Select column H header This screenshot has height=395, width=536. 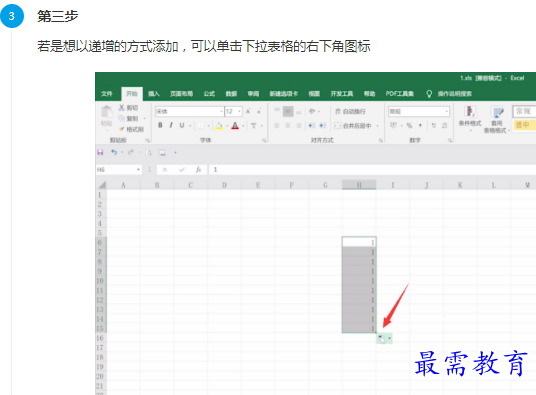[x=359, y=185]
